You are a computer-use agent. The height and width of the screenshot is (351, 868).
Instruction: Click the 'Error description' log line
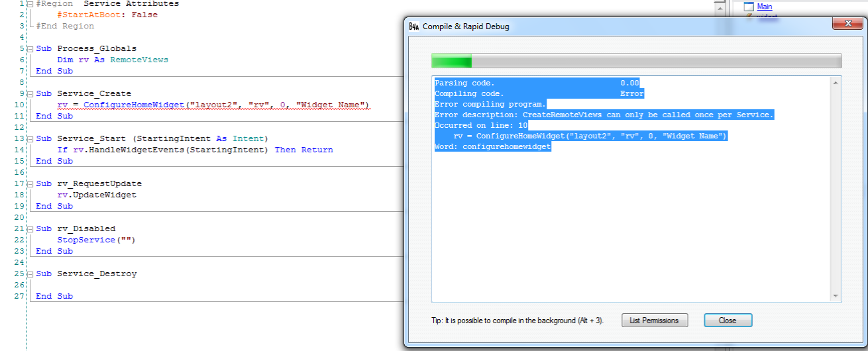[604, 115]
